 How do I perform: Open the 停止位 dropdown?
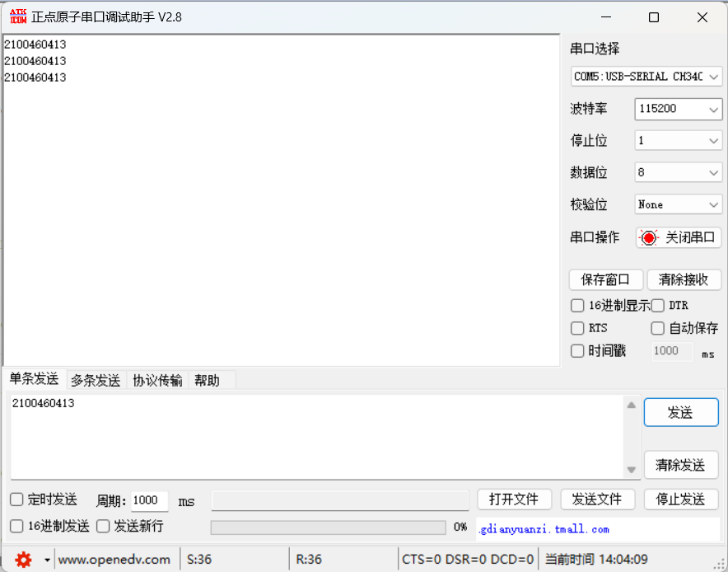pos(679,140)
